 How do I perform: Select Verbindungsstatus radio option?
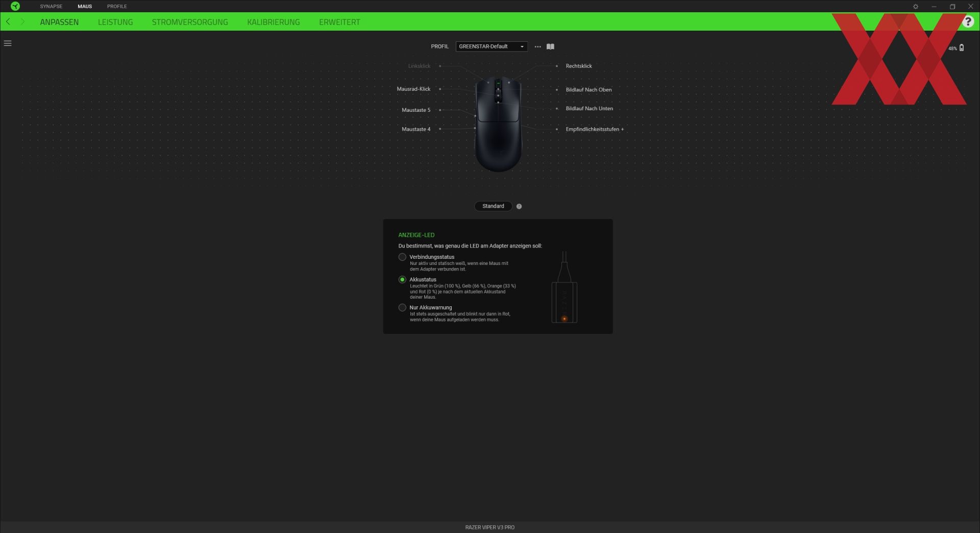pos(402,257)
